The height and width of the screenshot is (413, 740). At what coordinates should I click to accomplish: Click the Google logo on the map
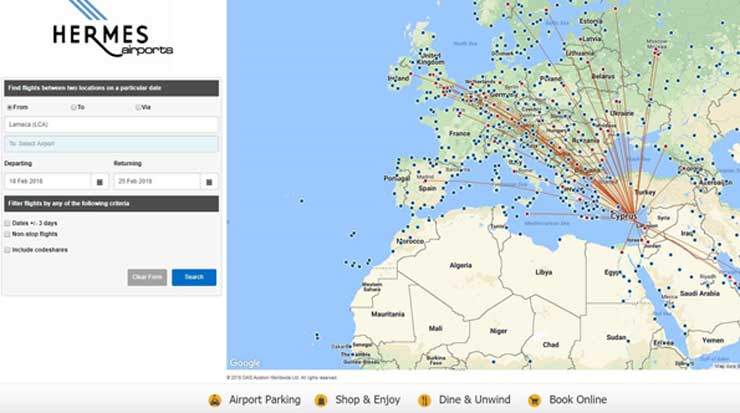pyautogui.click(x=245, y=363)
